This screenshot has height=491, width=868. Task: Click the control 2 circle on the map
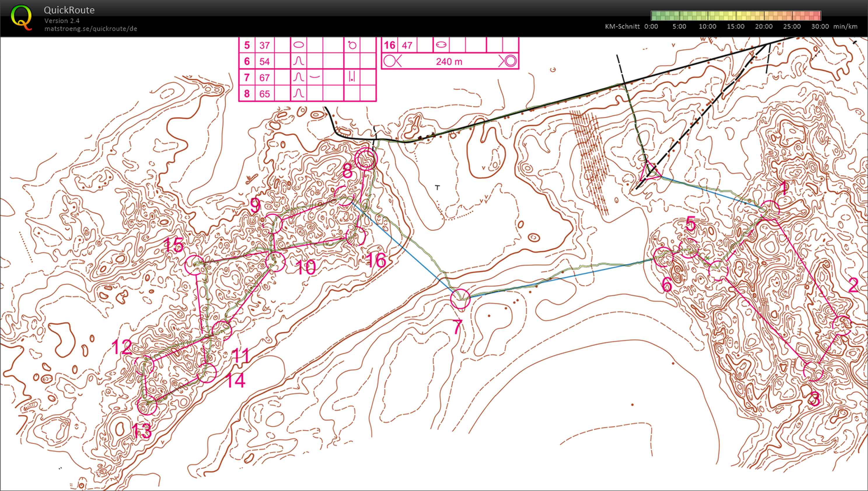pos(841,325)
